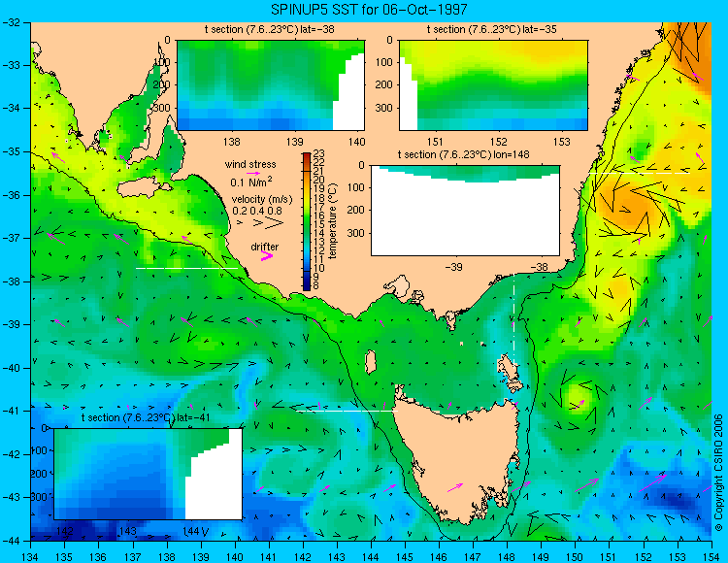Open the lat=-38 temperature section inset
Image resolution: width=728 pixels, height=563 pixels.
tap(271, 85)
